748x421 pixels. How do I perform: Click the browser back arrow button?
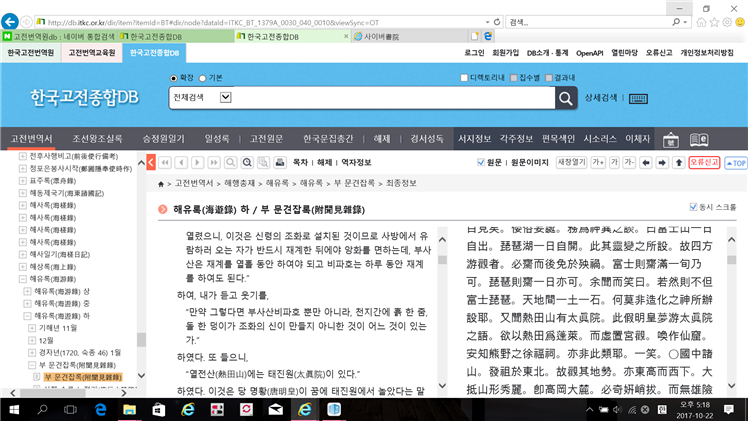tap(10, 21)
